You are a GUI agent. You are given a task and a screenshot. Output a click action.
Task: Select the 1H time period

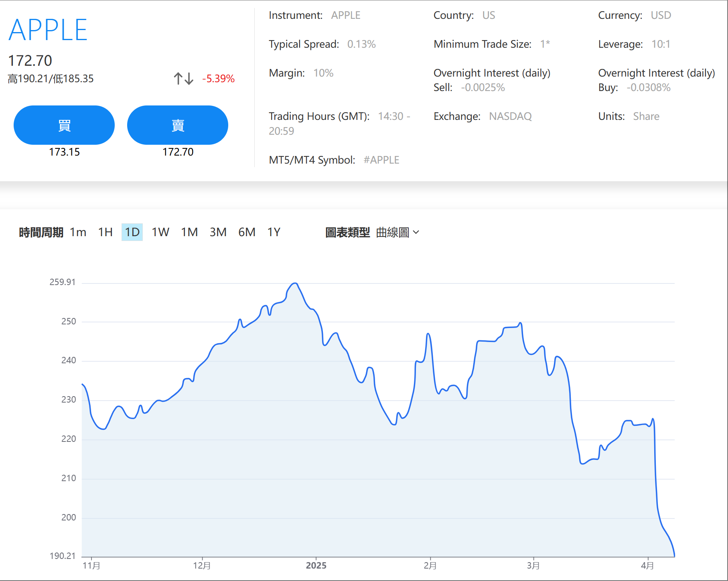point(105,232)
